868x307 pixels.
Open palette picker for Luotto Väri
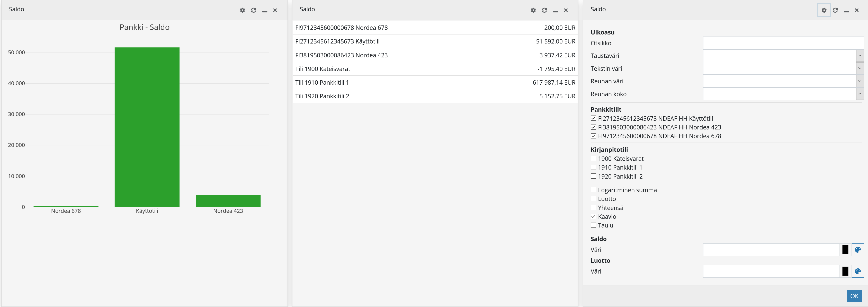click(x=857, y=271)
